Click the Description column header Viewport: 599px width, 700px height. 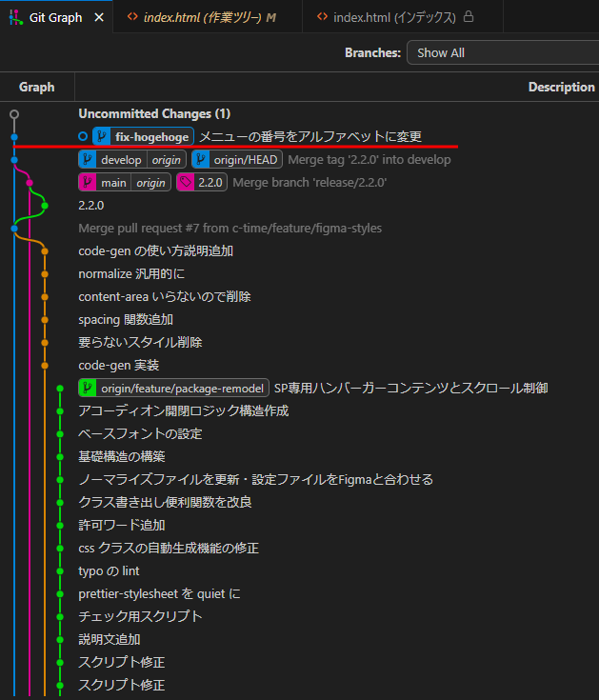pos(561,87)
